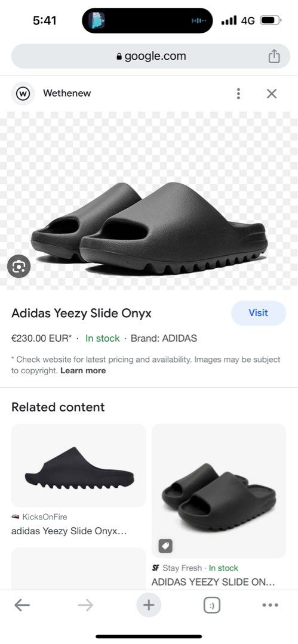This screenshot has height=644, width=298.
Task: Close the Wethenew image preview
Action: 272,94
